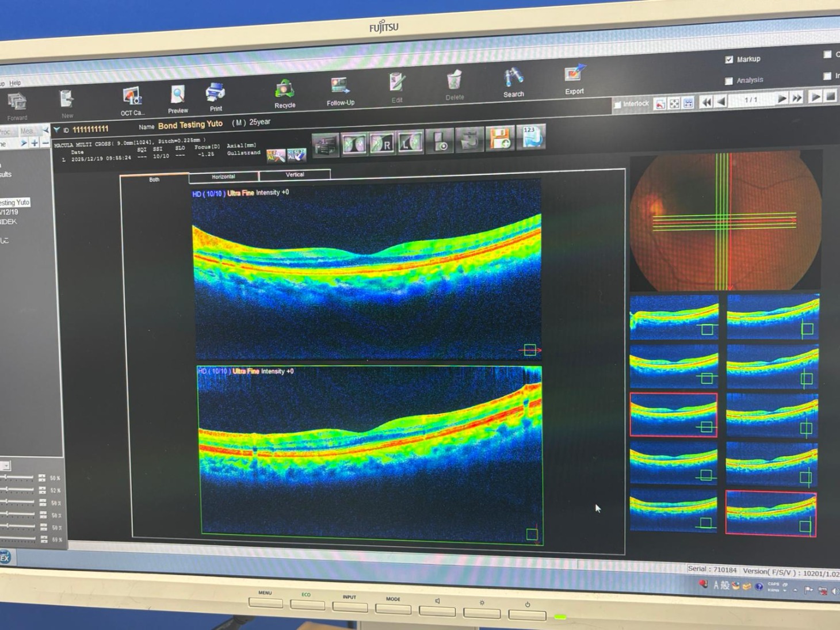Open the Preview tool

tap(178, 97)
